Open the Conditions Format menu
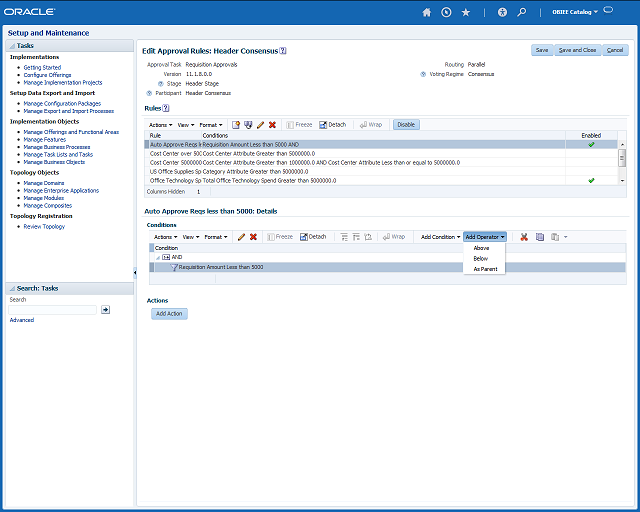The width and height of the screenshot is (640, 512). [216, 237]
